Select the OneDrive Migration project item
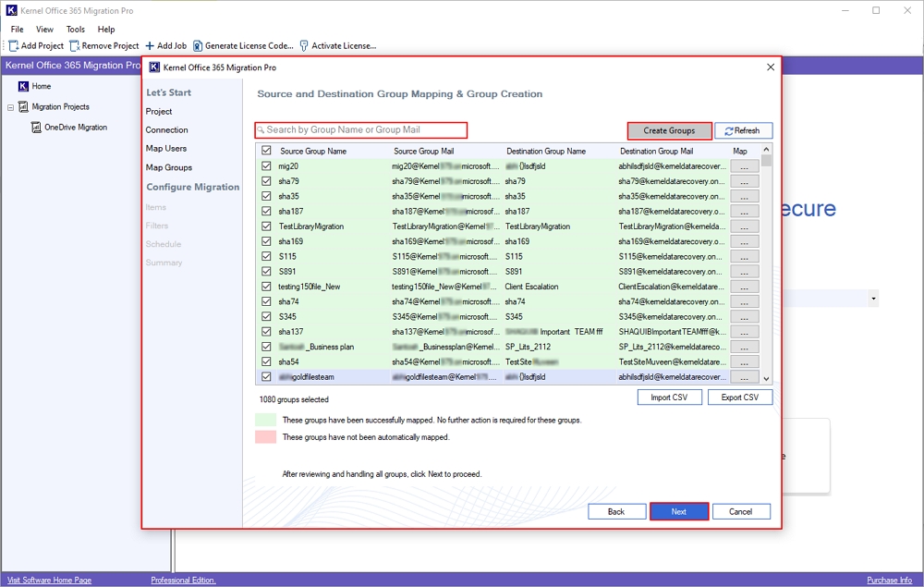924x587 pixels. coord(75,128)
